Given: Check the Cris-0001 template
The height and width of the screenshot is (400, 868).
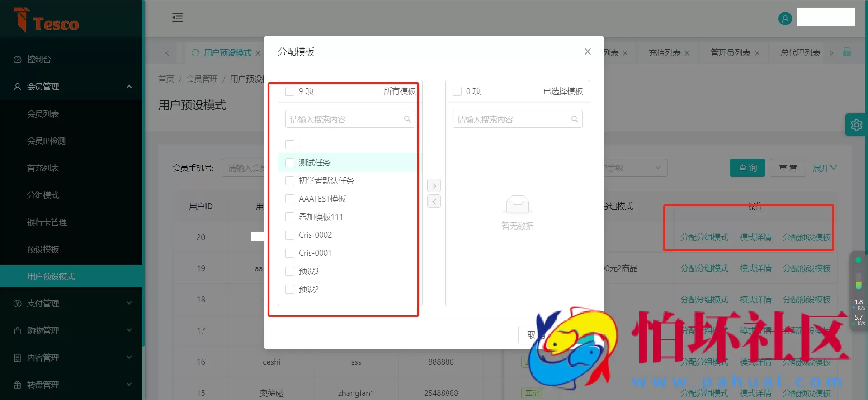Looking at the screenshot, I should pyautogui.click(x=290, y=253).
